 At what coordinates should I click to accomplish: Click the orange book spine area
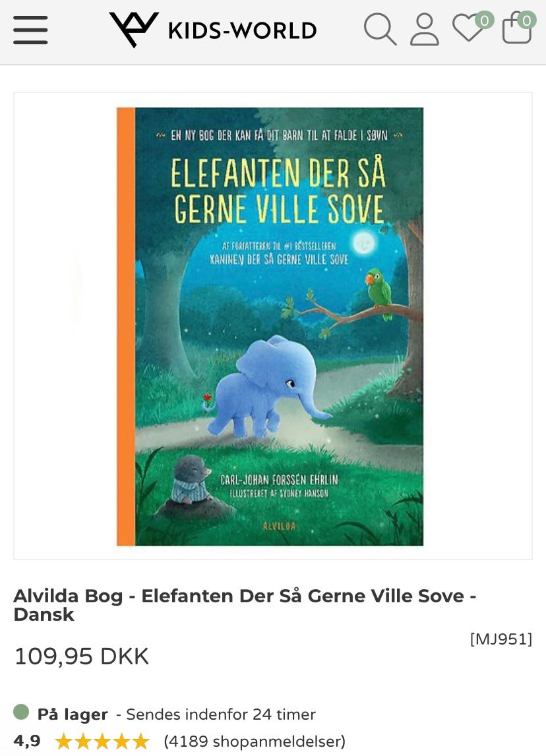pyautogui.click(x=126, y=327)
